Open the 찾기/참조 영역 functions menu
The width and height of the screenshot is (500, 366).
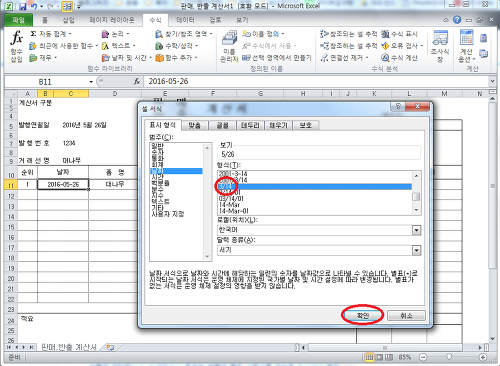pos(184,34)
